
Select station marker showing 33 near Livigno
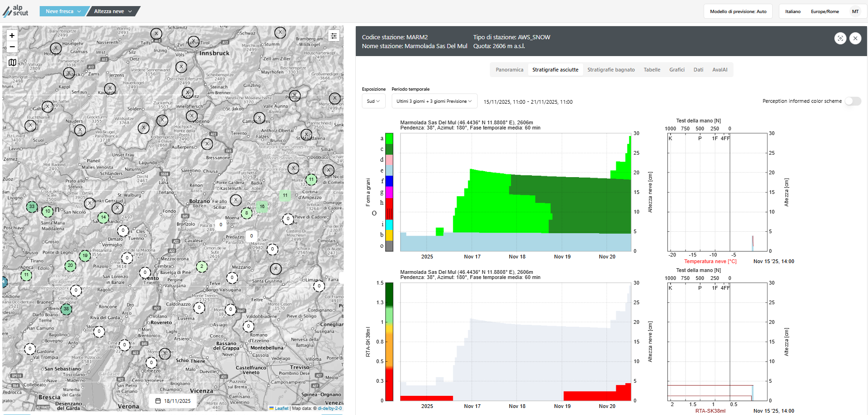pos(32,207)
